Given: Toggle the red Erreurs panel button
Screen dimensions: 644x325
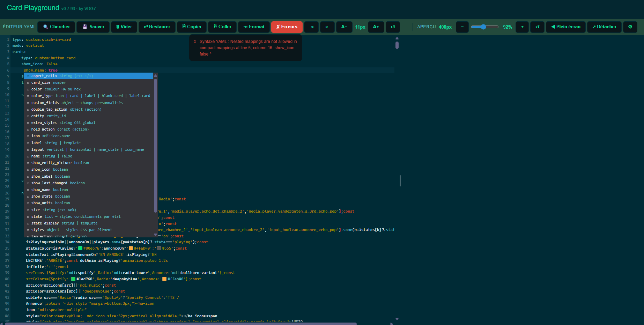Looking at the screenshot, I should 287,27.
